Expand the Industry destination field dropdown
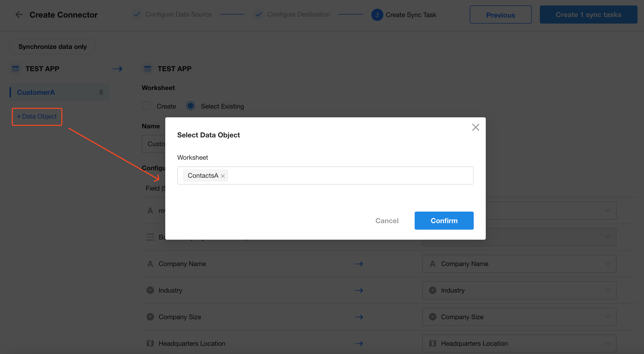This screenshot has width=644, height=354. [519, 290]
